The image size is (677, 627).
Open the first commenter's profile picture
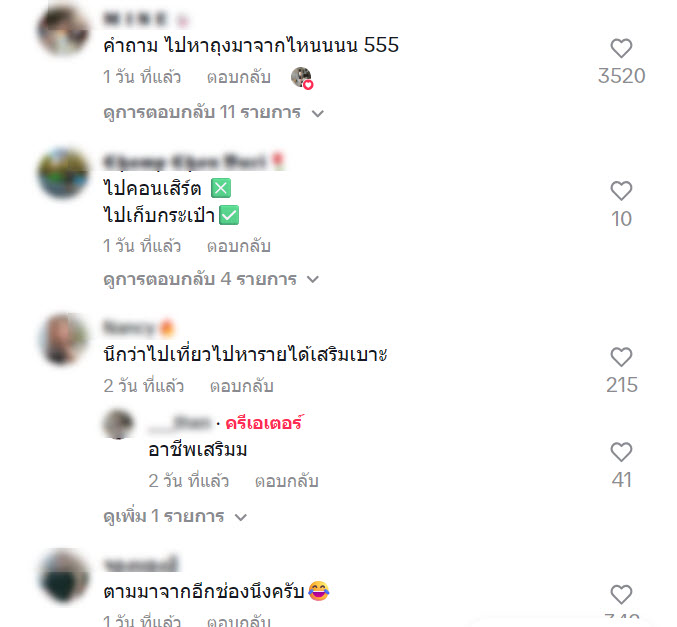click(x=63, y=30)
